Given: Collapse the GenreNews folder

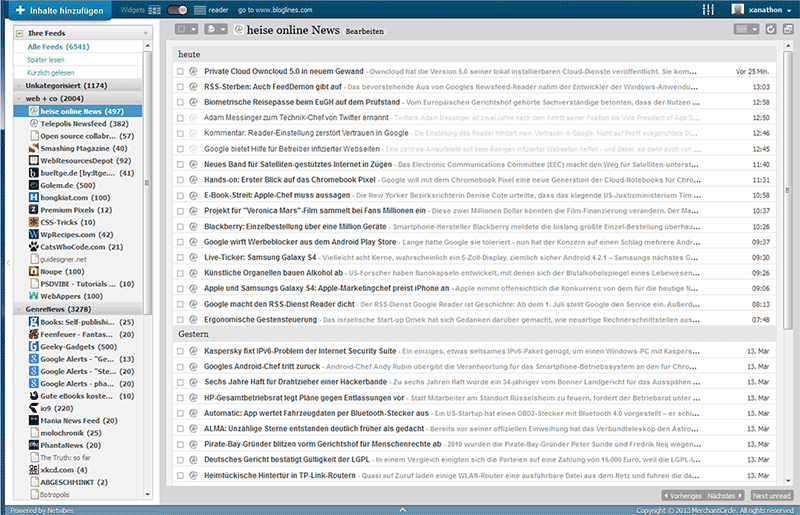Looking at the screenshot, I should coord(19,309).
